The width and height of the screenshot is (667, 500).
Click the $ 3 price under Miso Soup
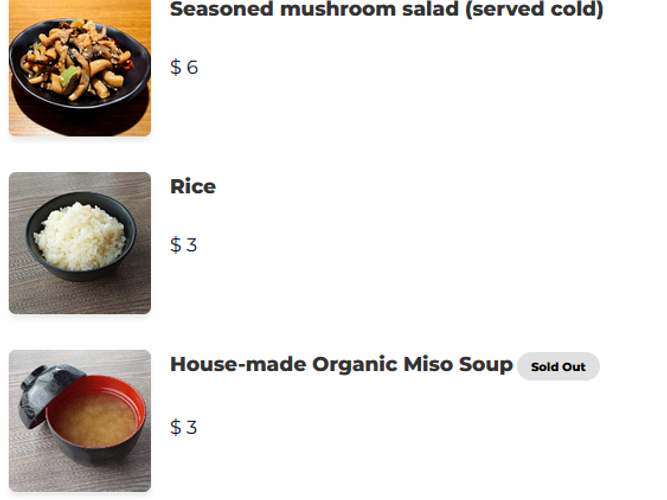point(184,427)
